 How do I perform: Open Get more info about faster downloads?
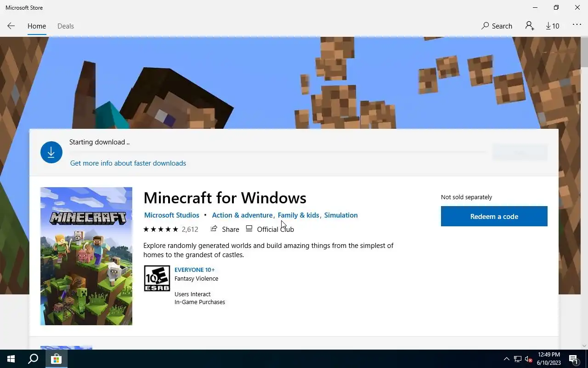(128, 163)
